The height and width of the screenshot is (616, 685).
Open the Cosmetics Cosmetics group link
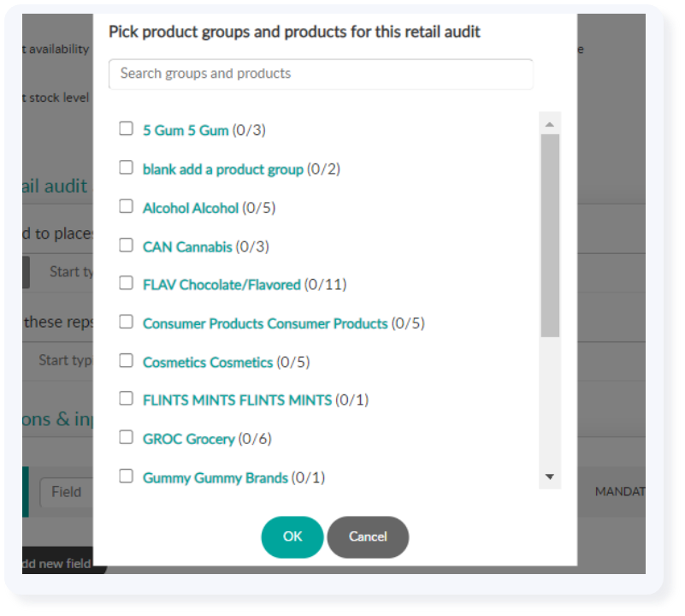(x=208, y=363)
